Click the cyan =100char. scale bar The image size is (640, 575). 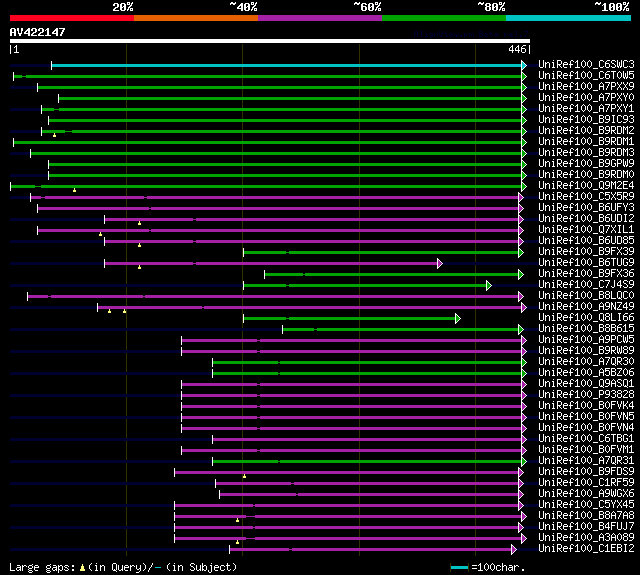click(459, 568)
